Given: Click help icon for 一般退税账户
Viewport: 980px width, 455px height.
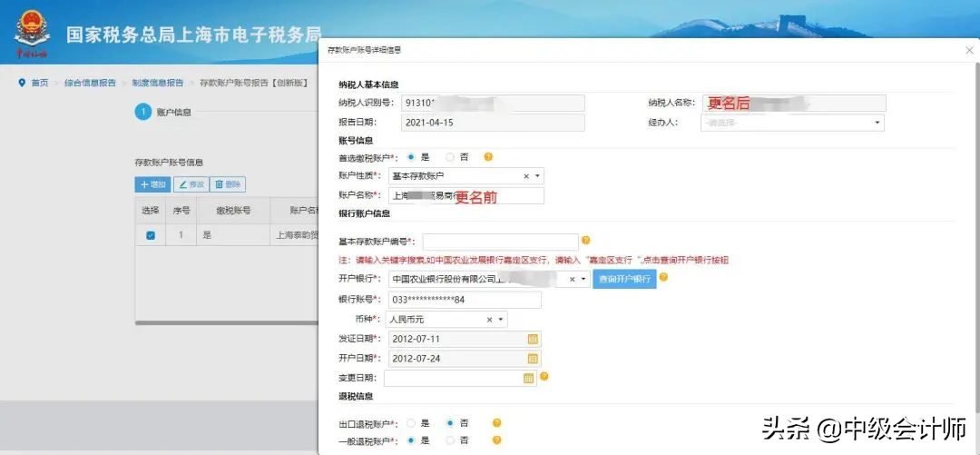Looking at the screenshot, I should (497, 440).
